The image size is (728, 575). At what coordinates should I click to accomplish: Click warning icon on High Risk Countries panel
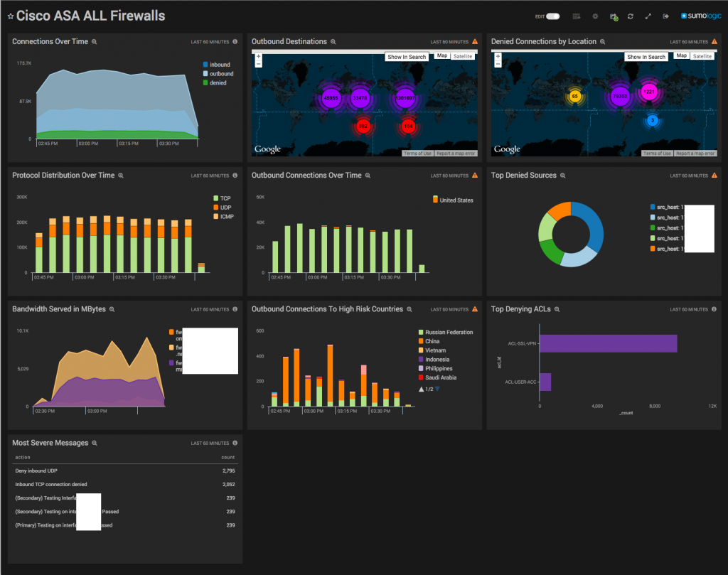pos(475,309)
